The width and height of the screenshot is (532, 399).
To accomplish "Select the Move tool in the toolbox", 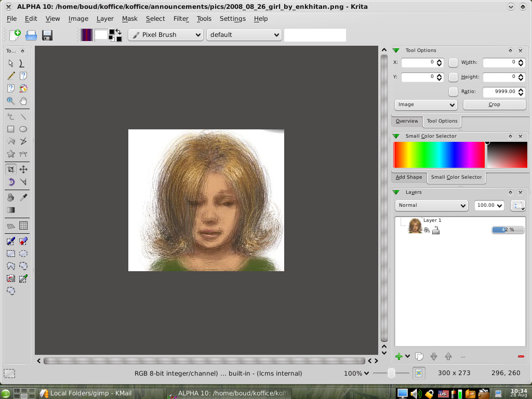I will click(23, 169).
